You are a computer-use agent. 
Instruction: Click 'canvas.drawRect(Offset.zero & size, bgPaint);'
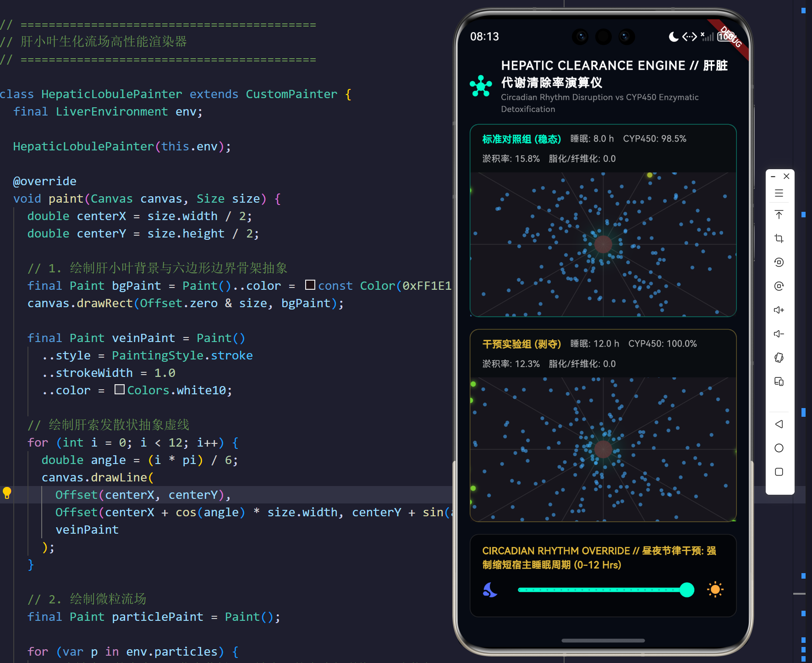[186, 303]
